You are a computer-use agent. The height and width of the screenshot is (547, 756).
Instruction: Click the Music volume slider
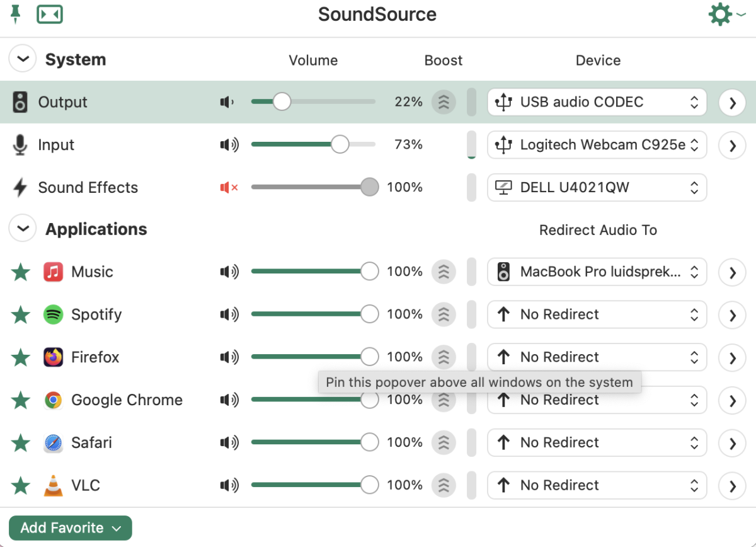coord(315,272)
